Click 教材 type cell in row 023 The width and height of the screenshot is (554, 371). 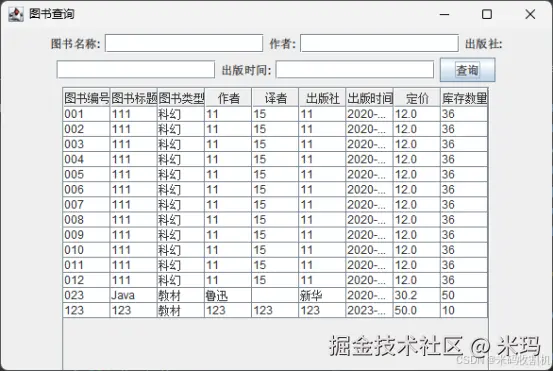(x=181, y=295)
